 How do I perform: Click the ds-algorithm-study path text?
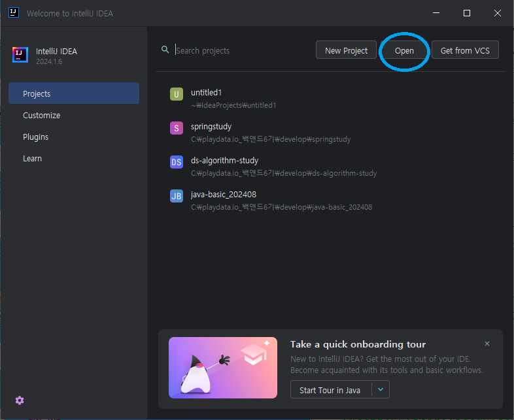284,173
